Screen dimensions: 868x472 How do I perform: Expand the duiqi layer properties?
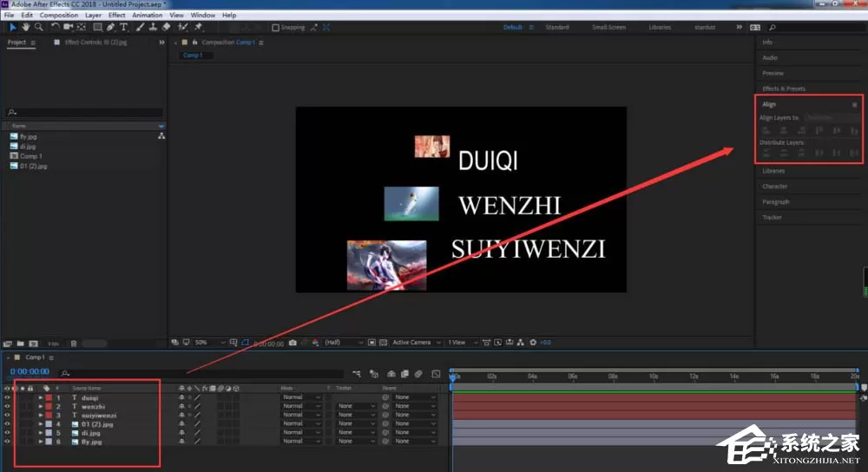pyautogui.click(x=41, y=398)
